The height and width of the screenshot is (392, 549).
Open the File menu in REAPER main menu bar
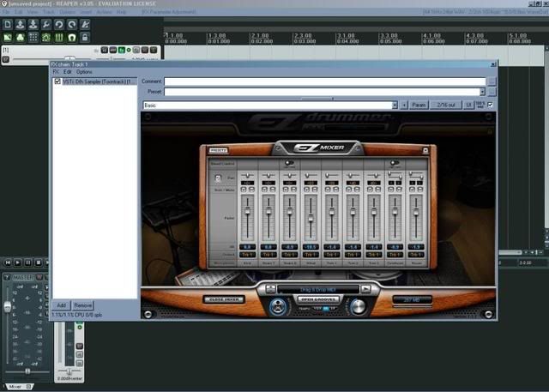pos(6,12)
